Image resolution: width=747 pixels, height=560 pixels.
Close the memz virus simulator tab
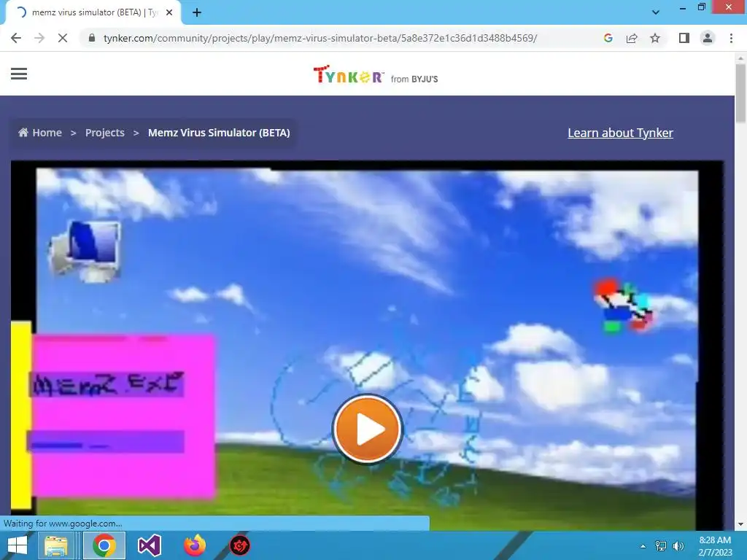pos(169,13)
